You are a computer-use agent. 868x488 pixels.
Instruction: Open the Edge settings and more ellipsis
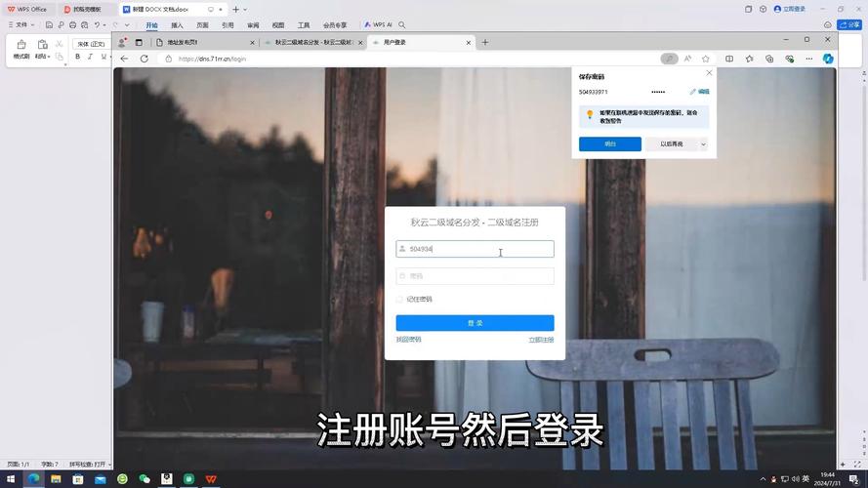click(x=809, y=59)
